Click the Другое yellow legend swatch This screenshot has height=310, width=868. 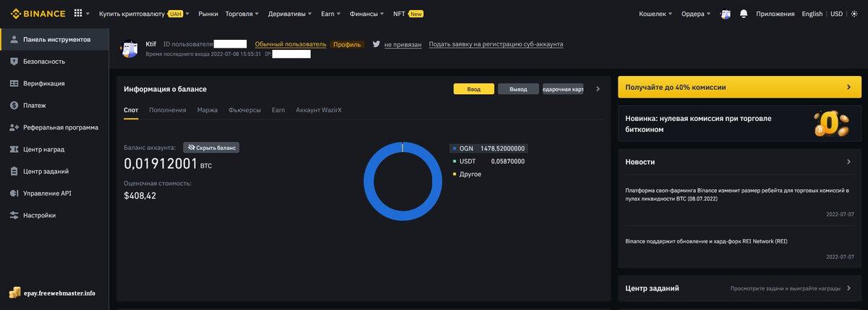click(x=454, y=175)
